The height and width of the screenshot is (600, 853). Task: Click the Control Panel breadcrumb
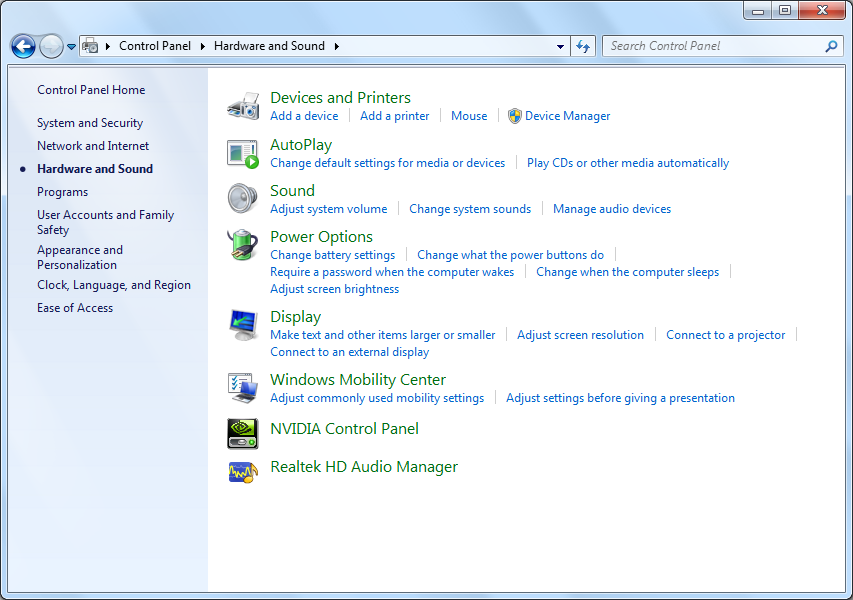(x=155, y=46)
